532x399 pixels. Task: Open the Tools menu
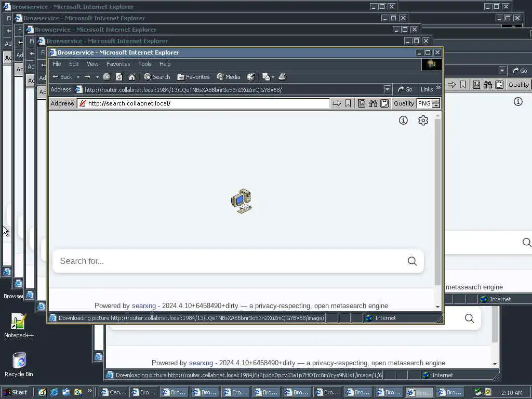point(145,64)
